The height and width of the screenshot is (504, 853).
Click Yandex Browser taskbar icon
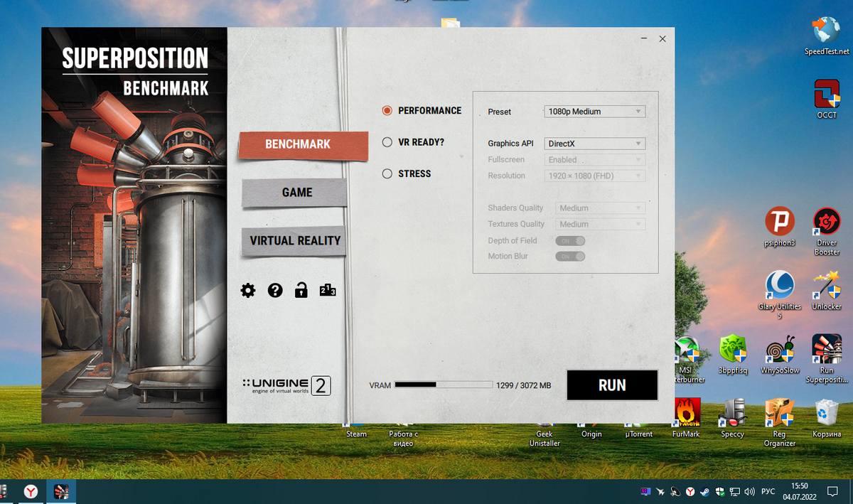pyautogui.click(x=31, y=491)
